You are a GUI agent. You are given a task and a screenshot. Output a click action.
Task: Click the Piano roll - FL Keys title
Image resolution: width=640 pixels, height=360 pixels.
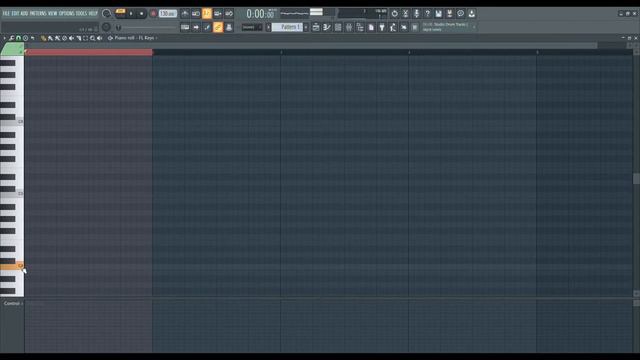(x=134, y=38)
